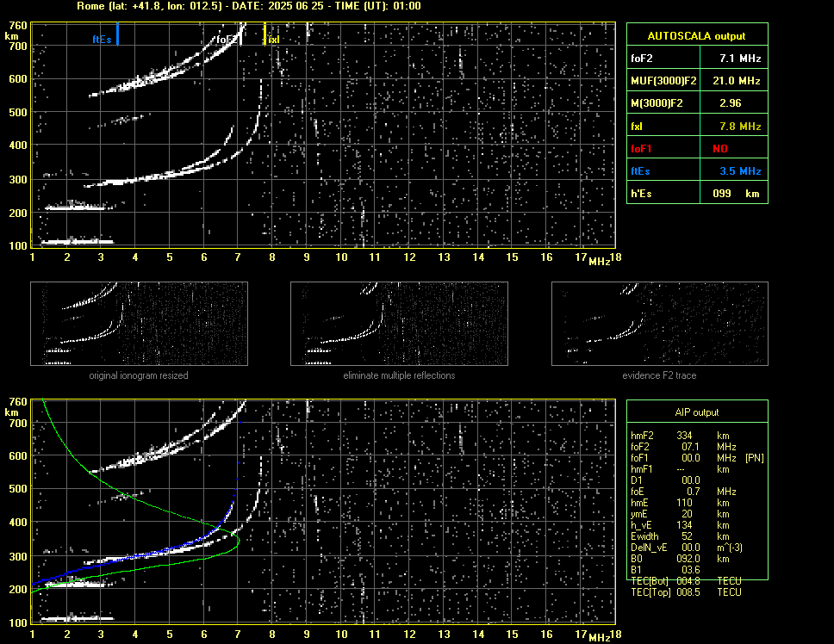Image resolution: width=834 pixels, height=644 pixels.
Task: Click the 'evidence F2 trace' caption
Action: coord(660,375)
